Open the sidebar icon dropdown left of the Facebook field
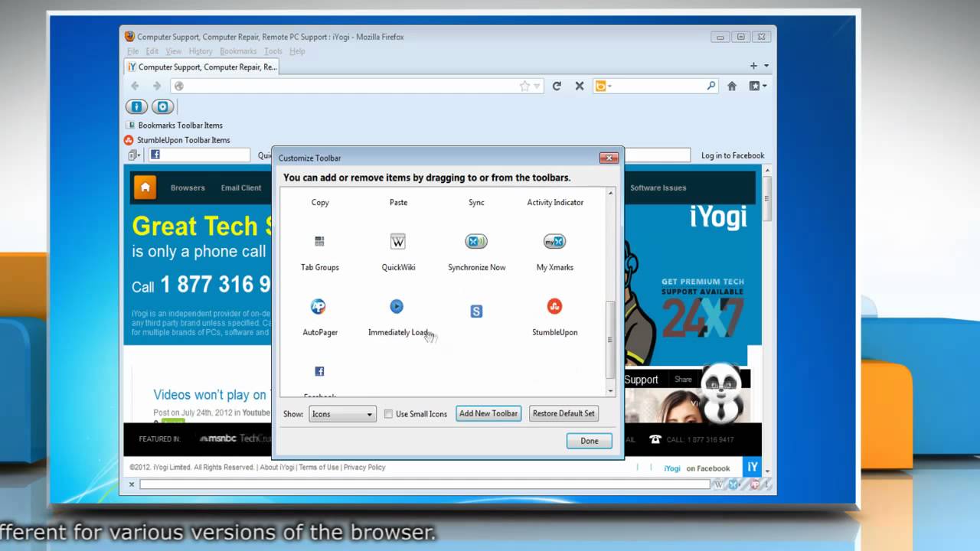Image resolution: width=980 pixels, height=551 pixels. point(134,155)
